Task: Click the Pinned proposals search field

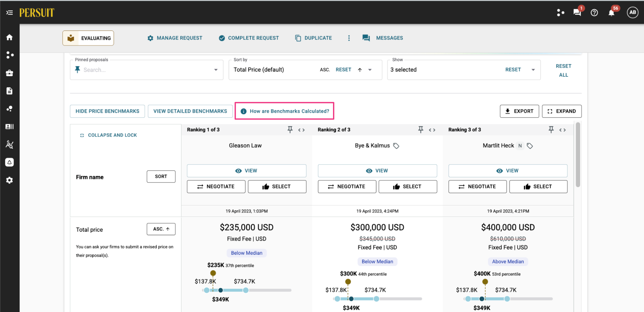Action: tap(146, 70)
